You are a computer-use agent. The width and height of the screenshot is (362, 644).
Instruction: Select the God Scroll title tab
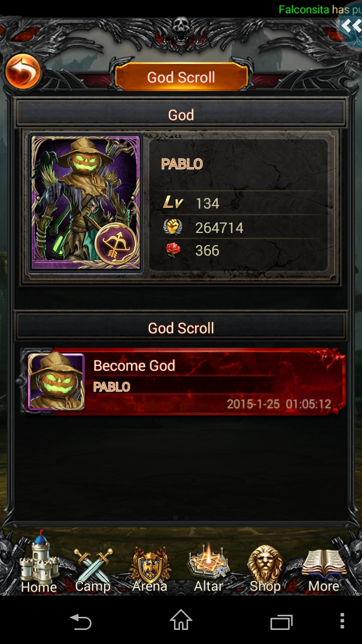(x=181, y=77)
